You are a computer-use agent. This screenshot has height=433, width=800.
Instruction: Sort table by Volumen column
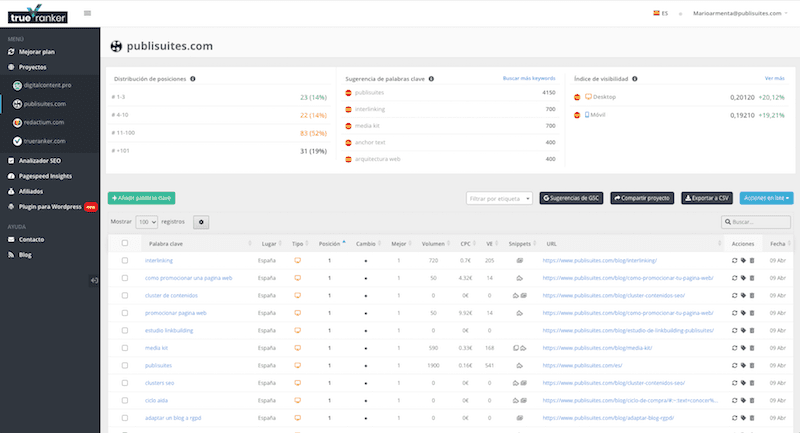(435, 244)
